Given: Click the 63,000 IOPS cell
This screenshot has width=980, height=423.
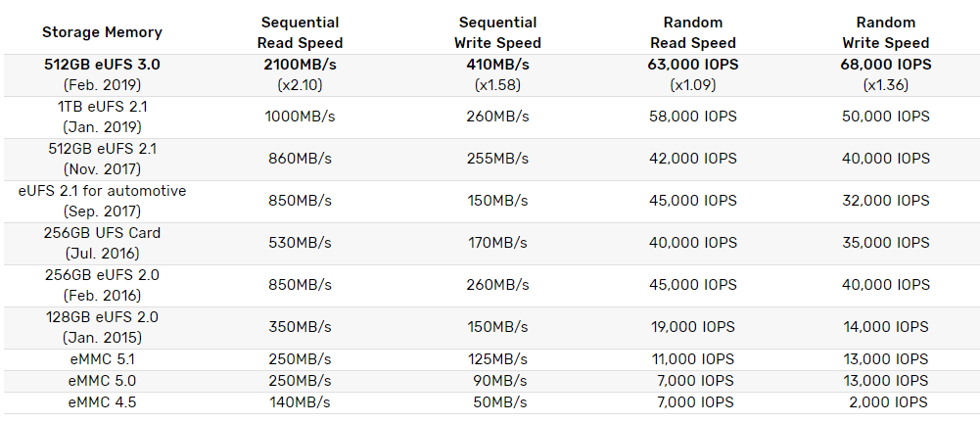Looking at the screenshot, I should (x=692, y=65).
